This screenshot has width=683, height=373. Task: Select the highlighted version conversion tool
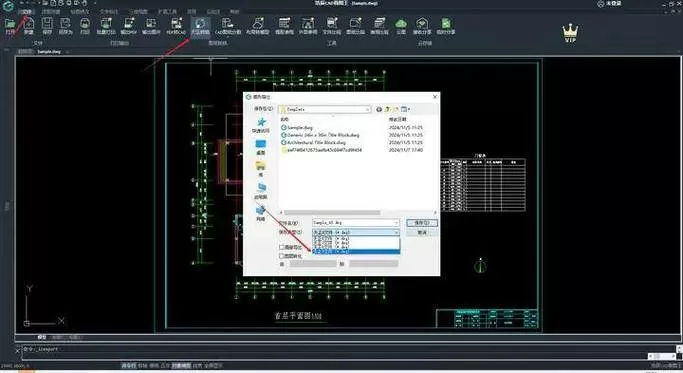tap(200, 25)
